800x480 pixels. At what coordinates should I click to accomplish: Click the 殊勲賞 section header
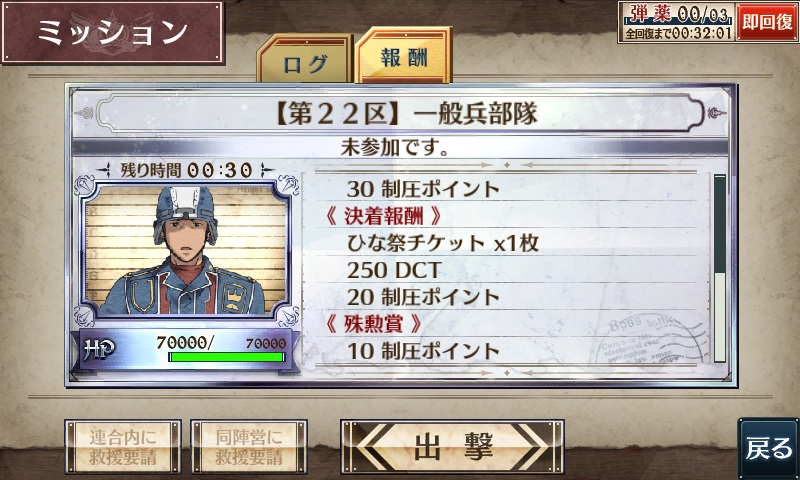(373, 324)
